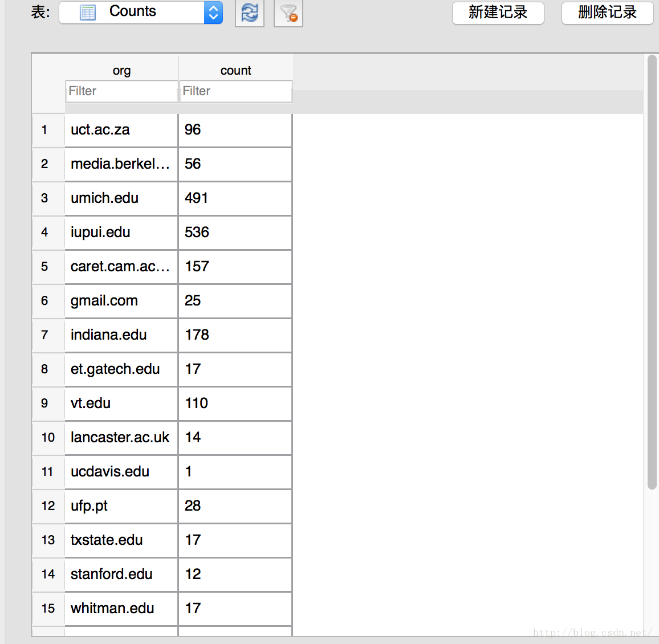Image resolution: width=659 pixels, height=644 pixels.
Task: Select the count cell with value 110
Action: pos(235,403)
